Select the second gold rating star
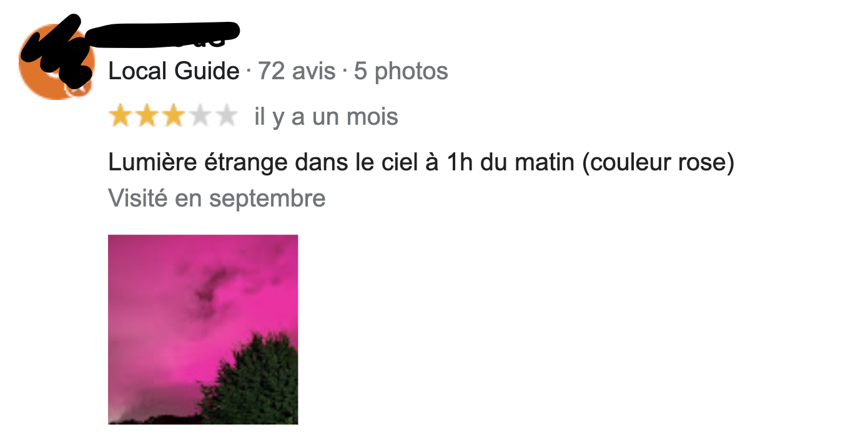The height and width of the screenshot is (443, 868). (147, 116)
